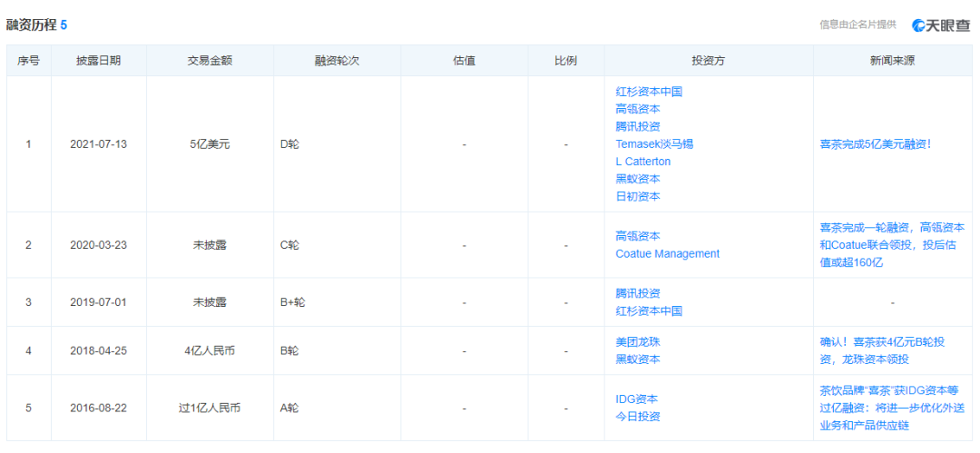Click the 天眼查 logo
980x453 pixels.
coord(941,25)
